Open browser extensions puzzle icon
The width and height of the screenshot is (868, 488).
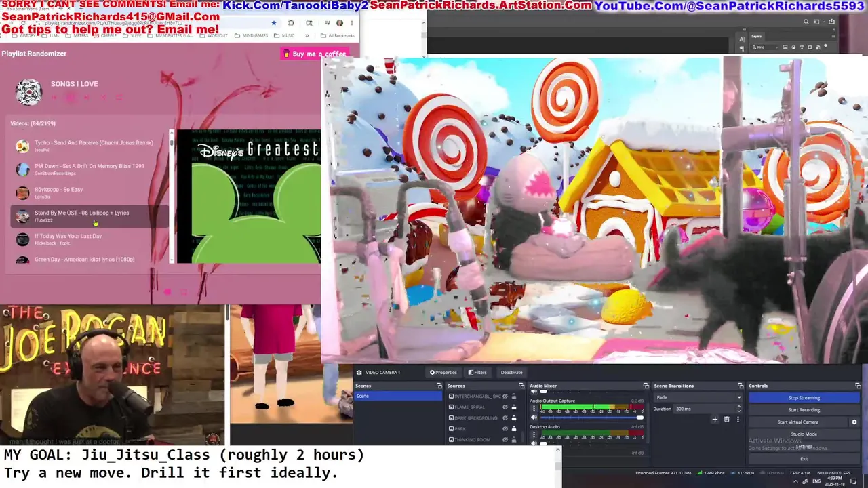pyautogui.click(x=291, y=23)
